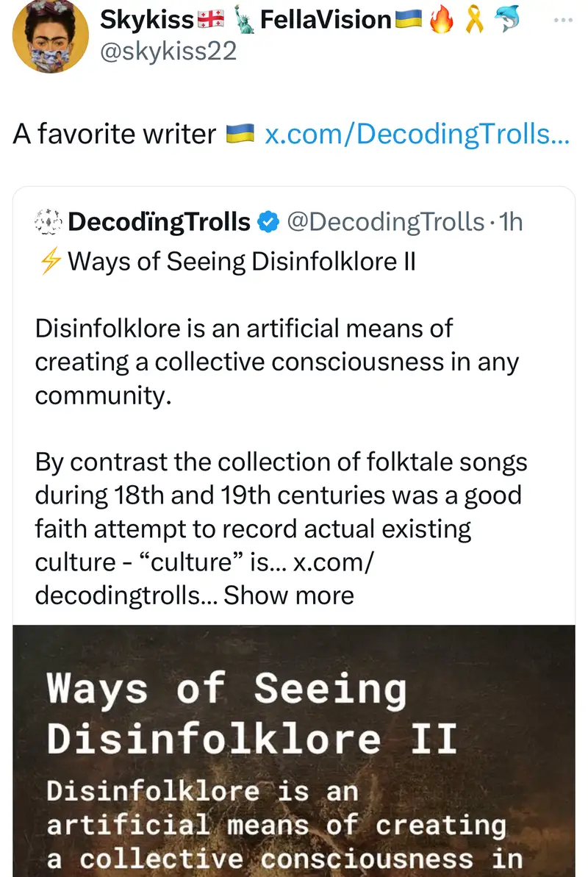This screenshot has width=588, height=877.
Task: Click the DecodingTrolls small avatar icon
Action: click(49, 221)
